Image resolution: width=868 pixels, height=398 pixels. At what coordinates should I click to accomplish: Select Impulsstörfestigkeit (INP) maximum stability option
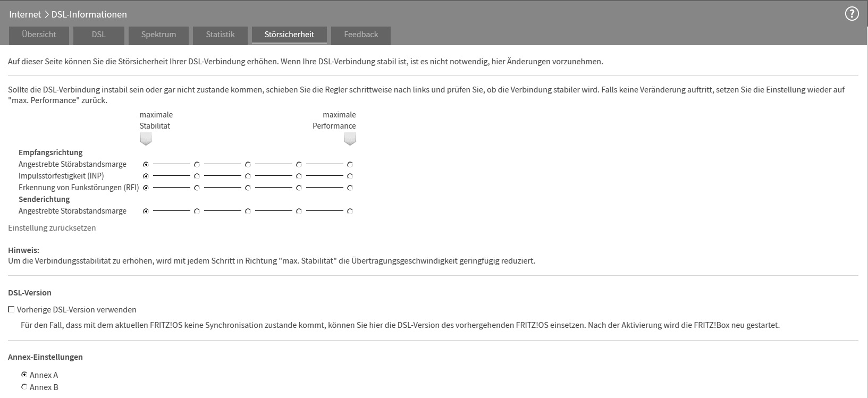pyautogui.click(x=146, y=176)
